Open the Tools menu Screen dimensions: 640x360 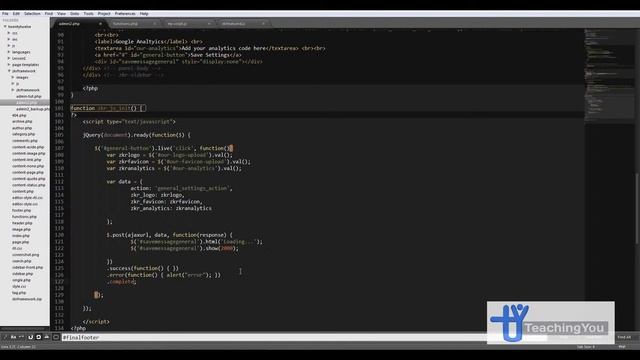tap(89, 13)
